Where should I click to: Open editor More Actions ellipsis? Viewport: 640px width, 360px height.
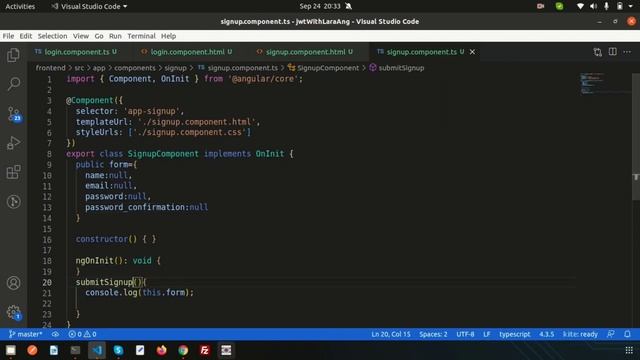click(x=627, y=52)
